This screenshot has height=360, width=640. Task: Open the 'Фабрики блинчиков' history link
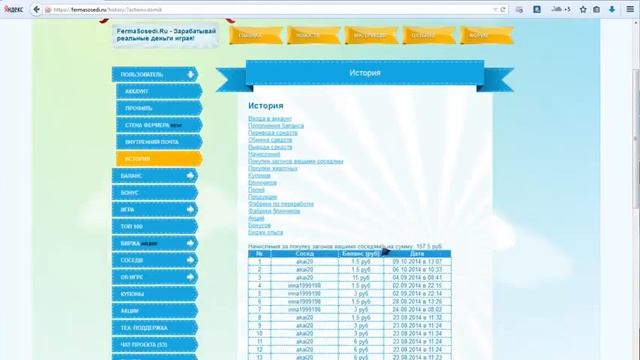[274, 211]
